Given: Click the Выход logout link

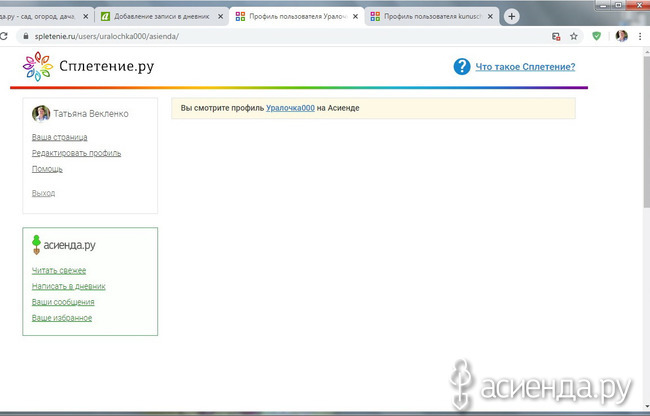Looking at the screenshot, I should click(x=43, y=193).
